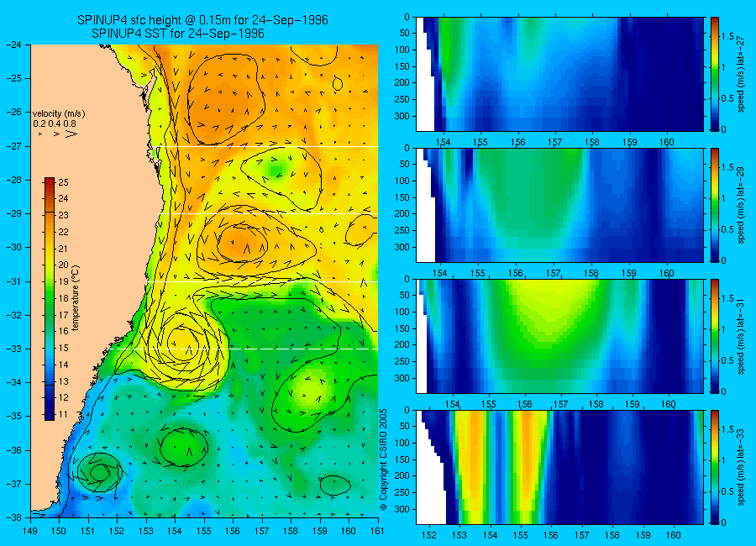Viewport: 756px width, 546px height.
Task: Click the speed color bar for lat=-31
Action: pyautogui.click(x=715, y=336)
